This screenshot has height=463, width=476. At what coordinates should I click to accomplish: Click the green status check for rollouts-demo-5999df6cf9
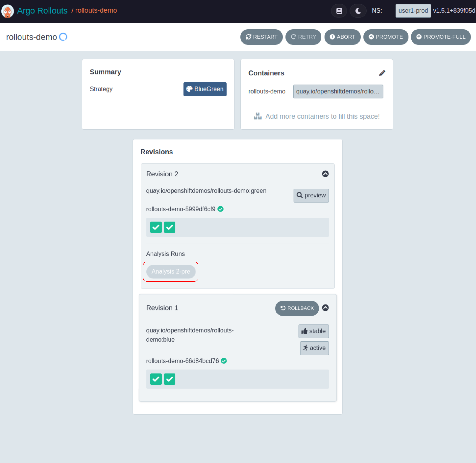coord(220,209)
